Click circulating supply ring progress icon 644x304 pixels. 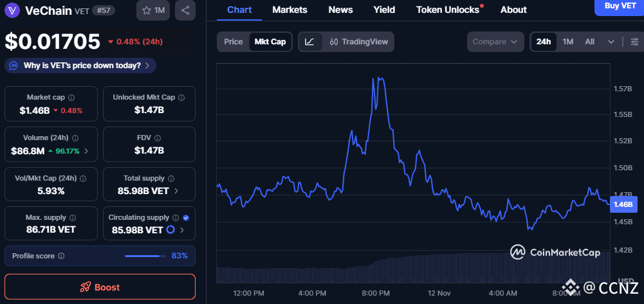pos(170,229)
